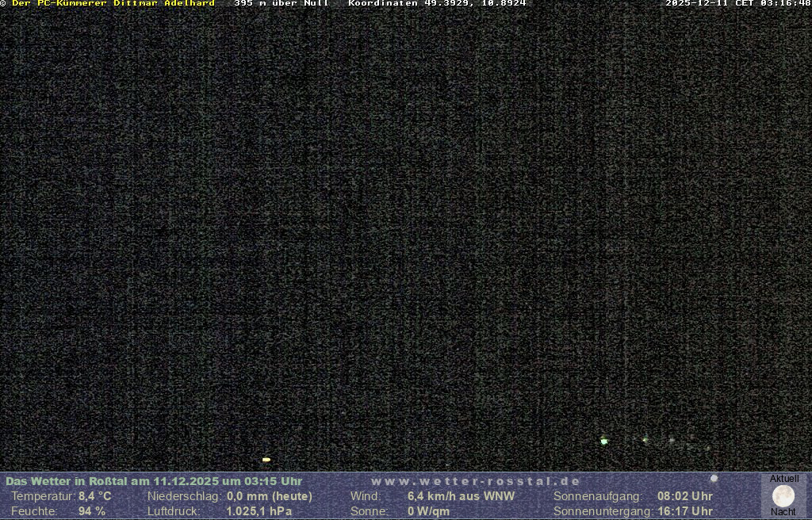Click the yellow light at the bottom of the image

266,459
